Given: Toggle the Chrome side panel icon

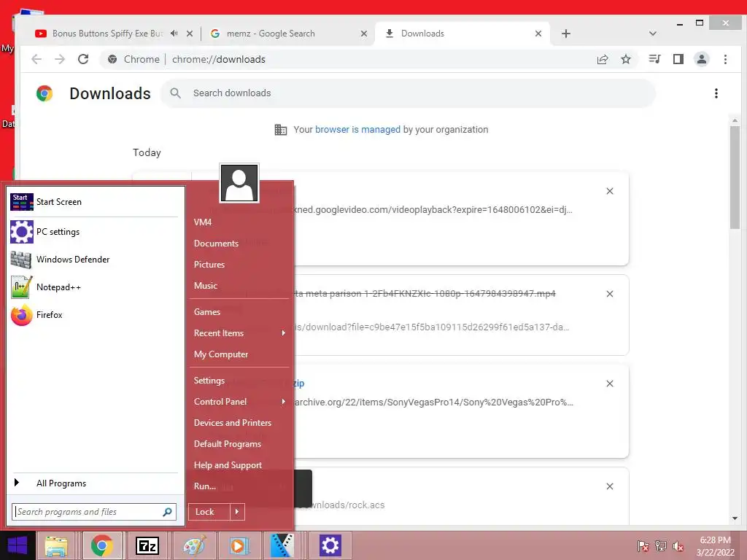Looking at the screenshot, I should pyautogui.click(x=678, y=59).
